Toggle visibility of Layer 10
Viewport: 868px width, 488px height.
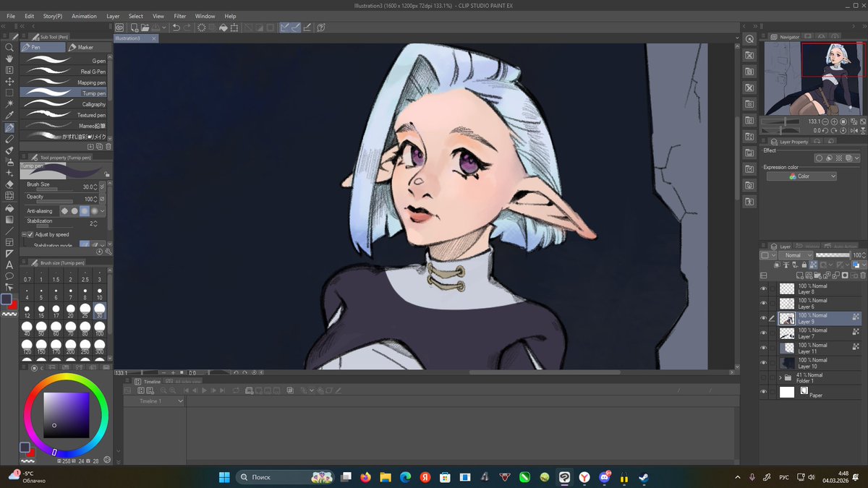pos(763,363)
